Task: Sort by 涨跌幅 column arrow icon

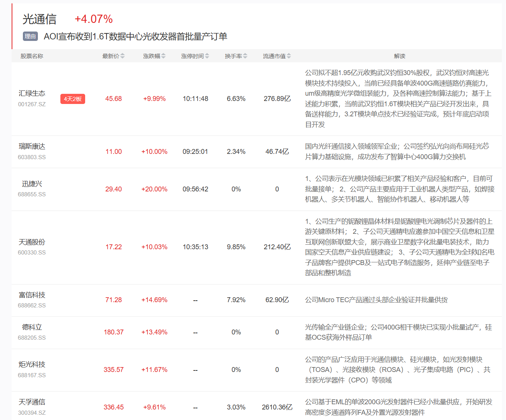Action: (164, 56)
